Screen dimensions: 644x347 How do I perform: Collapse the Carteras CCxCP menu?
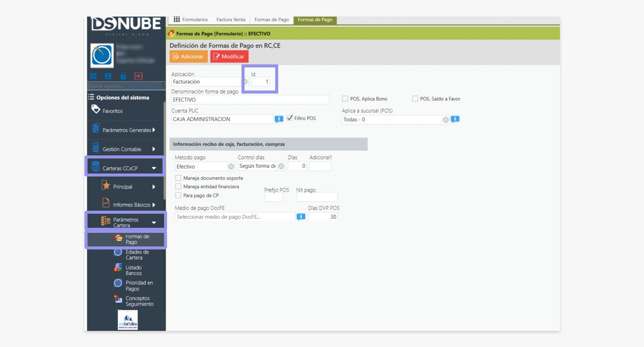pyautogui.click(x=154, y=168)
